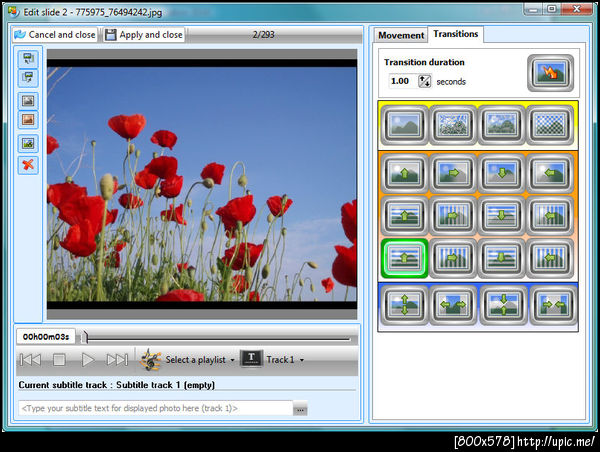Click the subtitle T track icon
The image size is (600, 452).
(251, 359)
